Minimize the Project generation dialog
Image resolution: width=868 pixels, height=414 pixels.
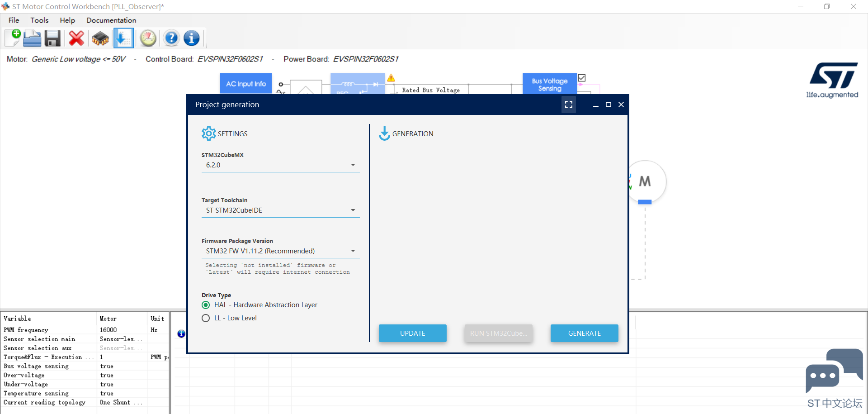[596, 105]
